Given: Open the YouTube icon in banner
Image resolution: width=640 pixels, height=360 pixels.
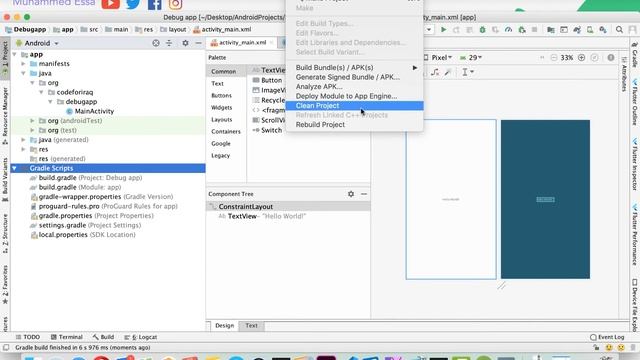Looking at the screenshot, I should [x=111, y=4].
